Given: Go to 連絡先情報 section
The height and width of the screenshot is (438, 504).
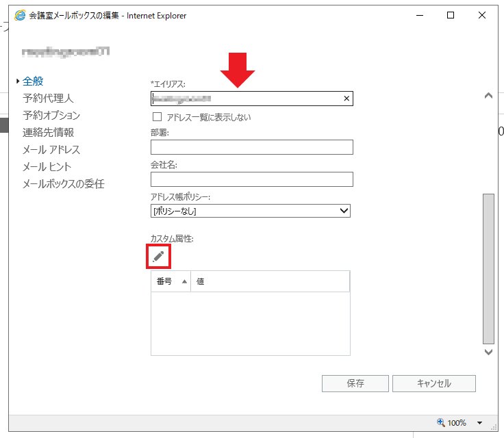Looking at the screenshot, I should pyautogui.click(x=48, y=133).
